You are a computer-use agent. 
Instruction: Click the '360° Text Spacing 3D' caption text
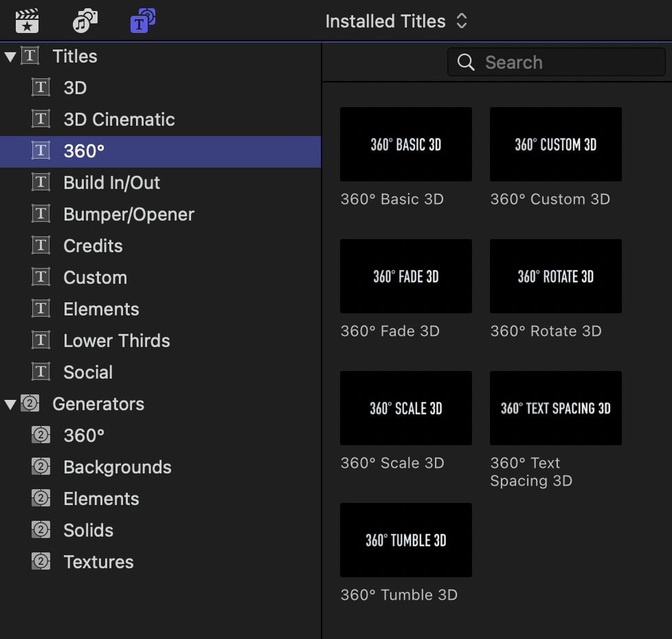click(x=531, y=472)
